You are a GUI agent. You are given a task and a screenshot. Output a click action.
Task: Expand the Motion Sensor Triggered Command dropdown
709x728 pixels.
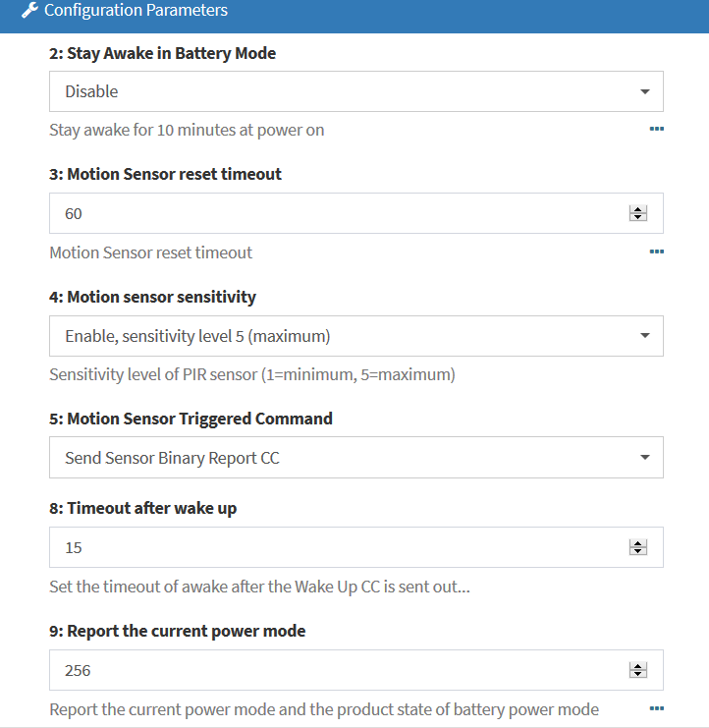[x=355, y=458]
